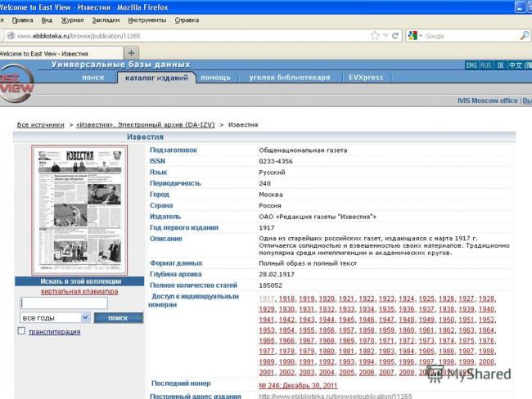Click the permanent publication URL link

(x=336, y=396)
